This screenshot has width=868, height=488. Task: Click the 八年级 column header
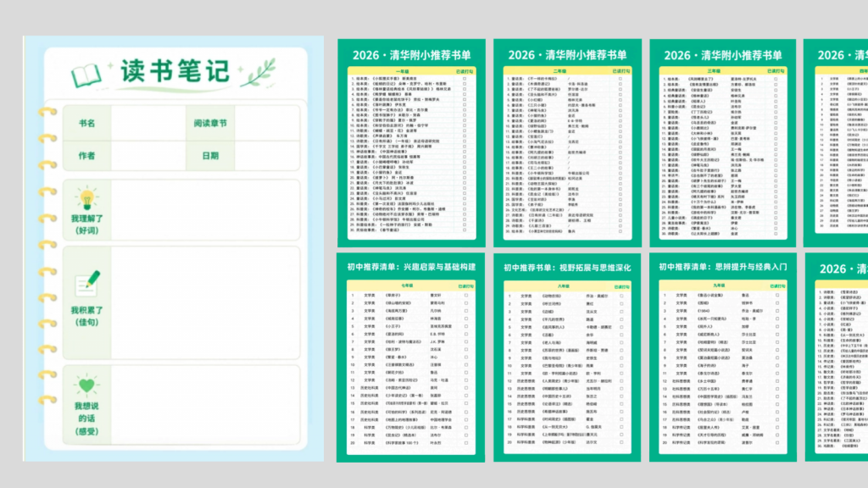(563, 286)
